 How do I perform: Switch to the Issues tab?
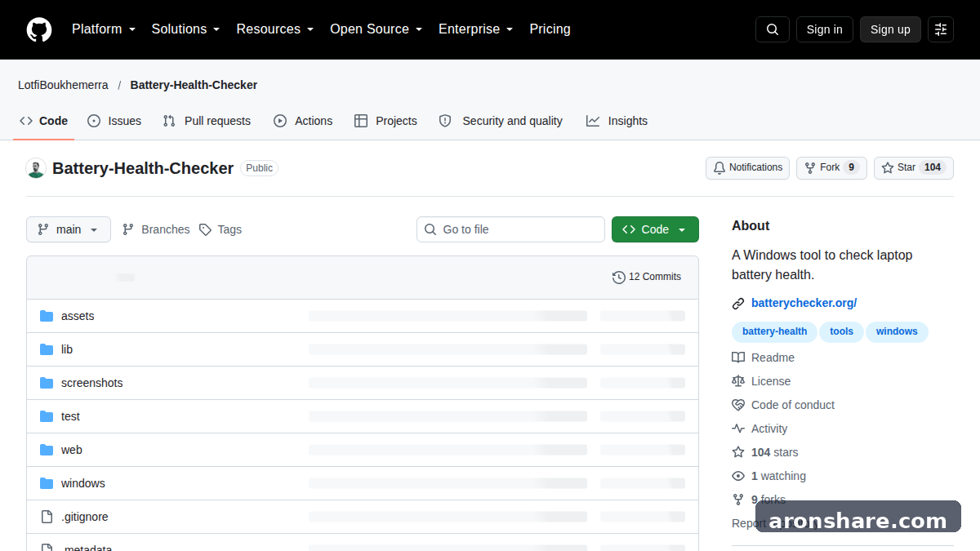tap(114, 121)
